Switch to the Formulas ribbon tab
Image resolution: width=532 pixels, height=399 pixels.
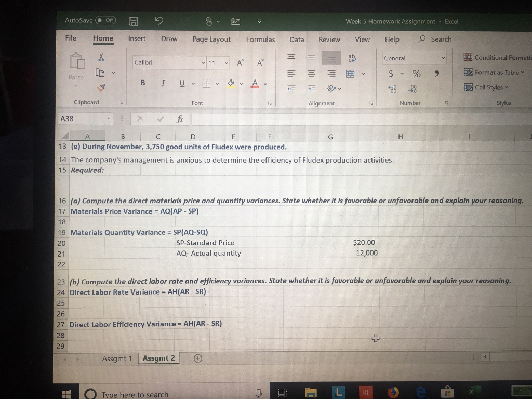point(260,39)
